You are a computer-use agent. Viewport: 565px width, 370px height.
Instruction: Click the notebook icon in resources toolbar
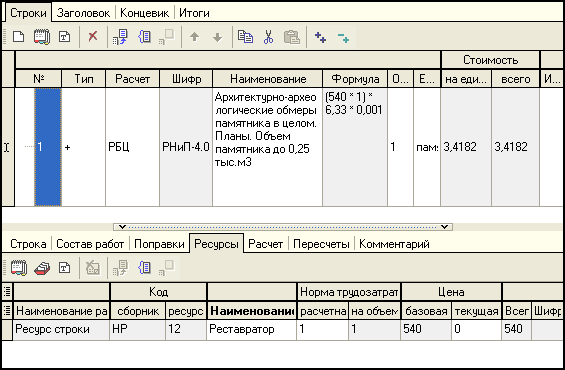coord(19,268)
